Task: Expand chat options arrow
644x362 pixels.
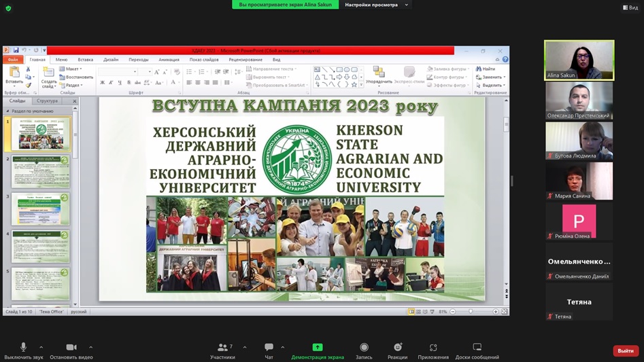Action: point(283,347)
